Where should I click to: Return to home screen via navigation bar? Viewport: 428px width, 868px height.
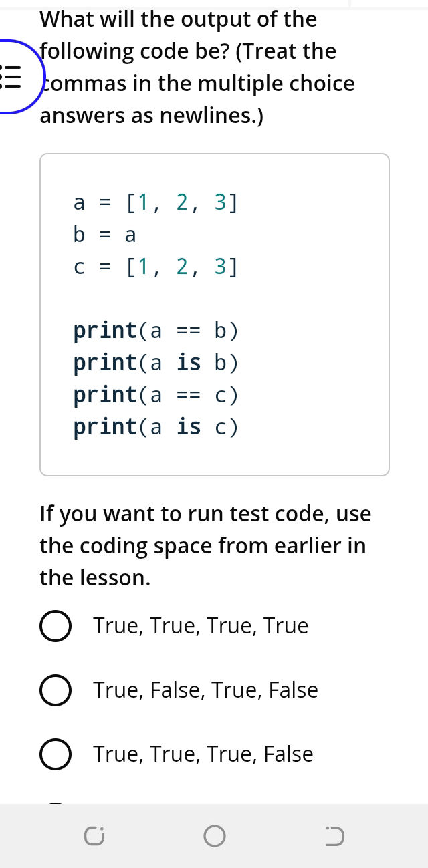coord(214,835)
